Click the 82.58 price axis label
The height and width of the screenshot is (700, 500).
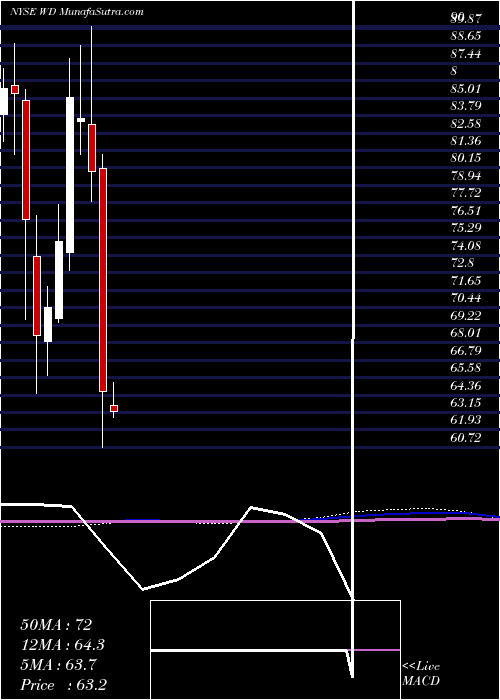click(x=466, y=123)
